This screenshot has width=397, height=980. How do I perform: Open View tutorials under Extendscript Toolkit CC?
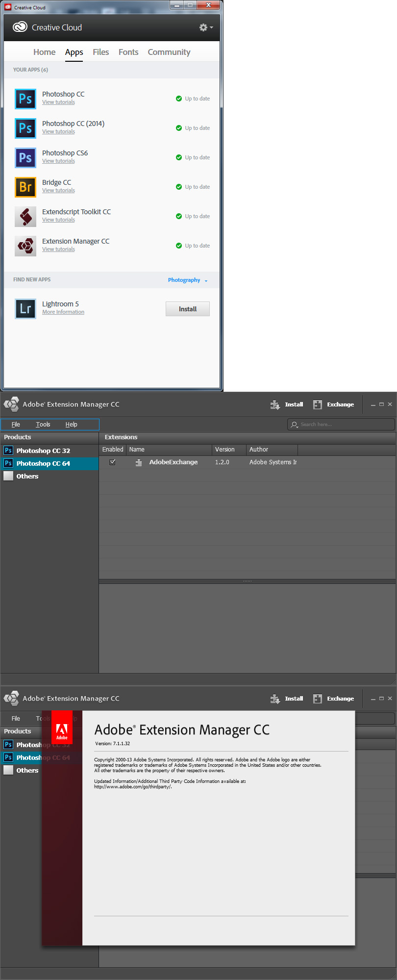[x=58, y=220]
